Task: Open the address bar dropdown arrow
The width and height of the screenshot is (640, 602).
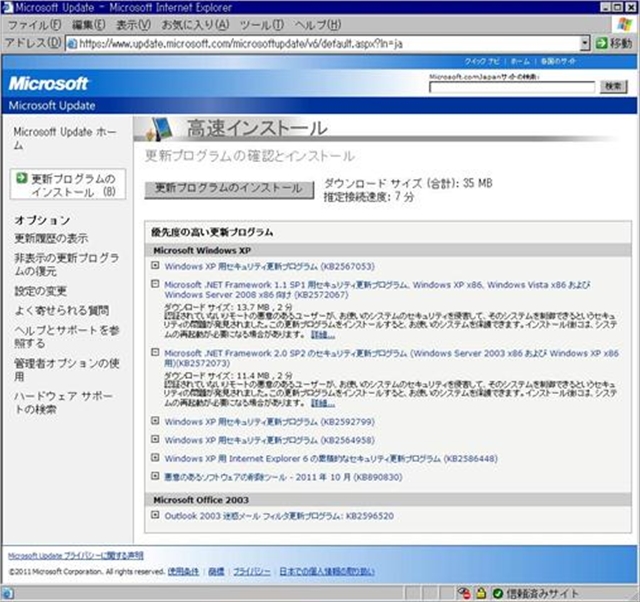Action: pyautogui.click(x=585, y=43)
